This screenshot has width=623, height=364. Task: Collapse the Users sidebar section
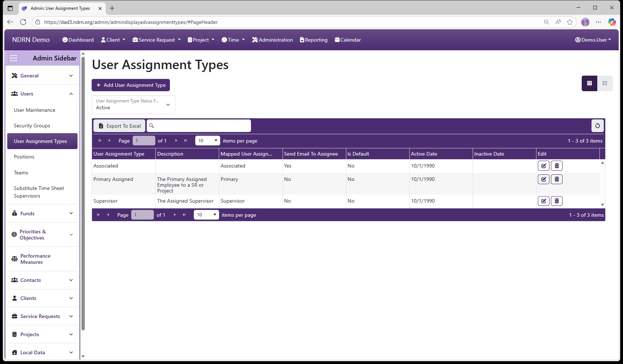coord(42,94)
